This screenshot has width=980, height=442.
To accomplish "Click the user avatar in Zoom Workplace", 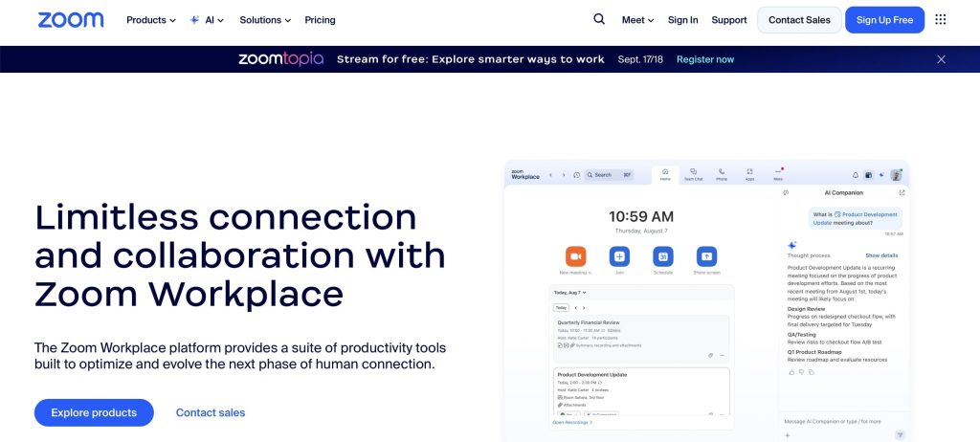I will (x=896, y=176).
